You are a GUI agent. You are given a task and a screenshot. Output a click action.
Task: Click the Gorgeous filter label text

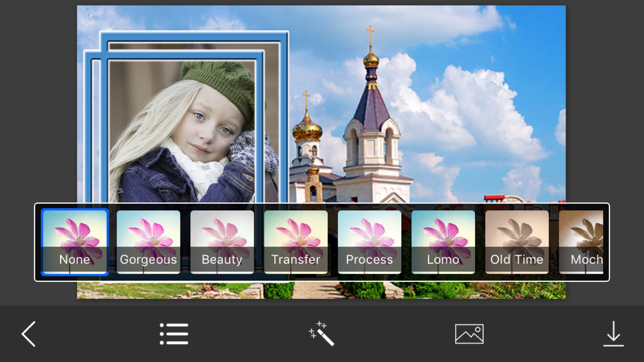pyautogui.click(x=148, y=259)
